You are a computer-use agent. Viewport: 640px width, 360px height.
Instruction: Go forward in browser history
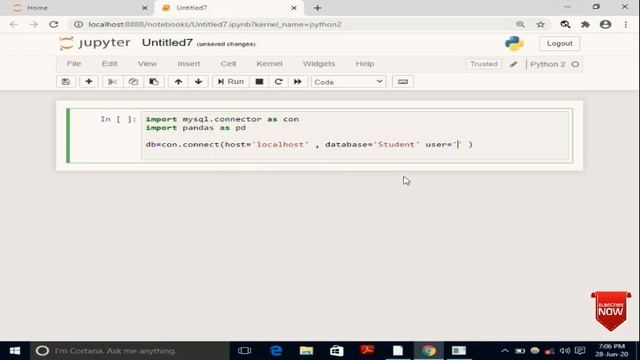pyautogui.click(x=33, y=24)
